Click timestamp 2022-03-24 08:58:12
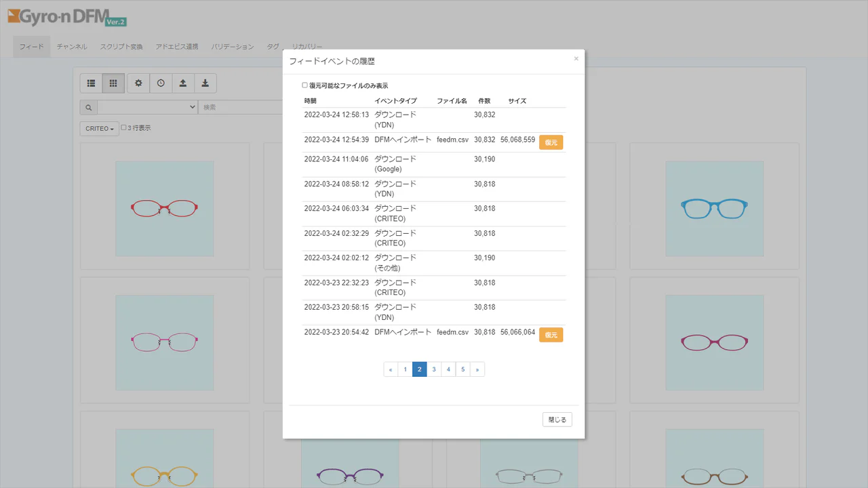The width and height of the screenshot is (868, 488). pos(336,184)
